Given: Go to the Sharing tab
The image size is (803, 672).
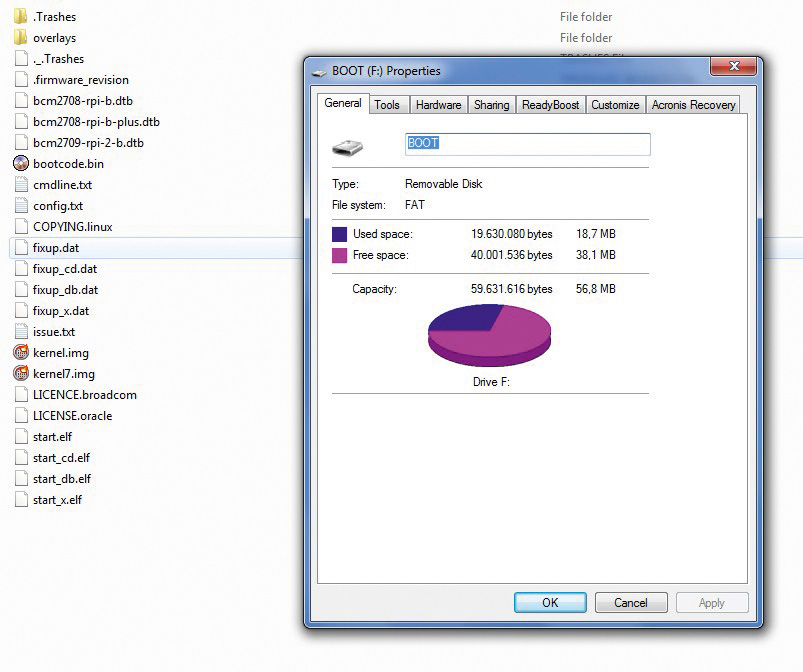Looking at the screenshot, I should tap(491, 105).
